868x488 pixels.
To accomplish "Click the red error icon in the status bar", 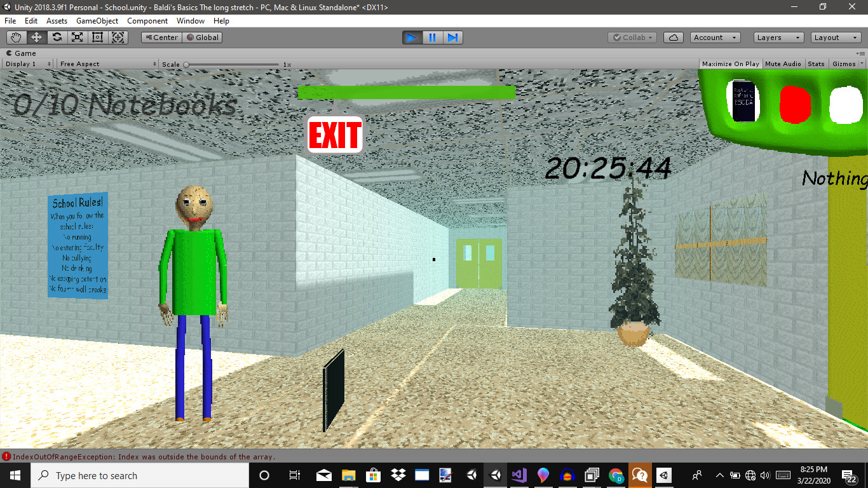I will point(6,456).
